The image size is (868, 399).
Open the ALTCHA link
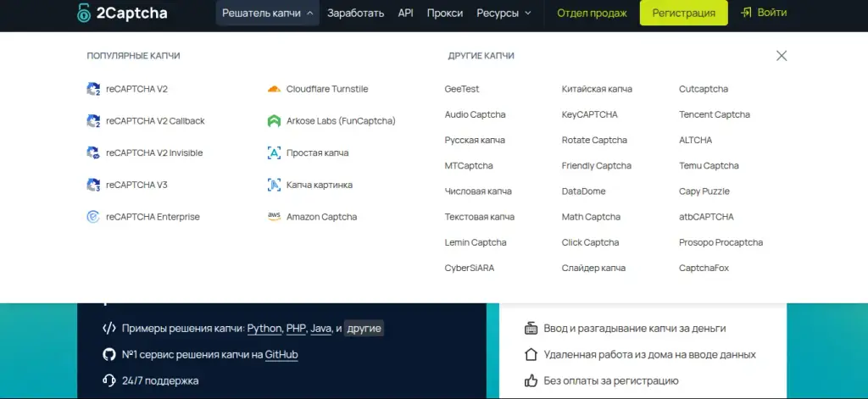(695, 140)
